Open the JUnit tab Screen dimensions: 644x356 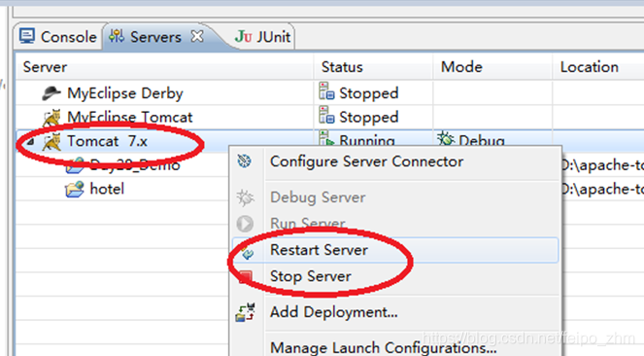(263, 37)
